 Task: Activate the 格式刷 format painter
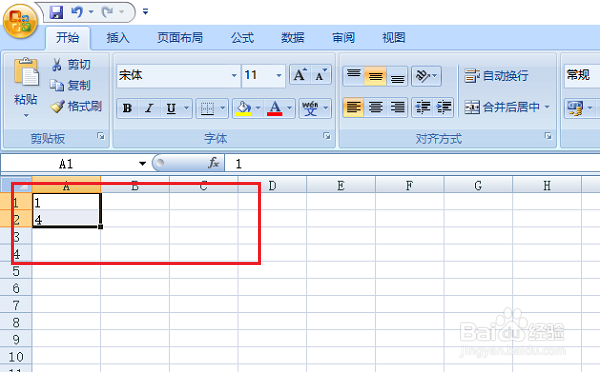click(76, 106)
